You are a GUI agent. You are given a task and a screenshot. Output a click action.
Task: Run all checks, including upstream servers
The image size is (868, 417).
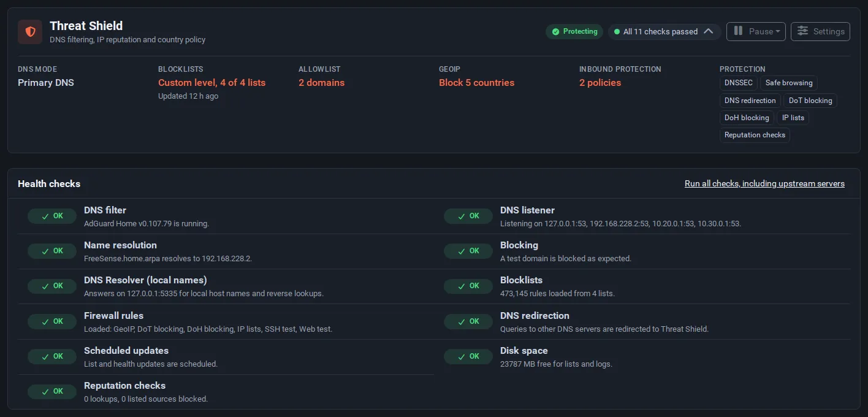tap(764, 183)
